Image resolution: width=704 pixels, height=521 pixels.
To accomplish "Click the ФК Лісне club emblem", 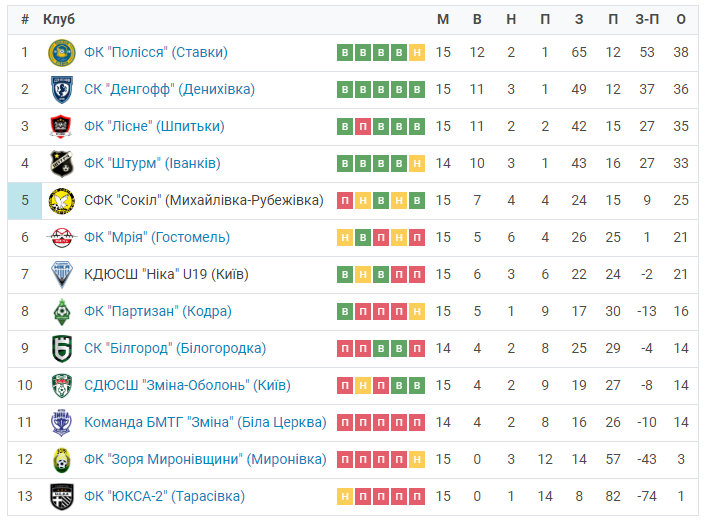I will (x=62, y=127).
